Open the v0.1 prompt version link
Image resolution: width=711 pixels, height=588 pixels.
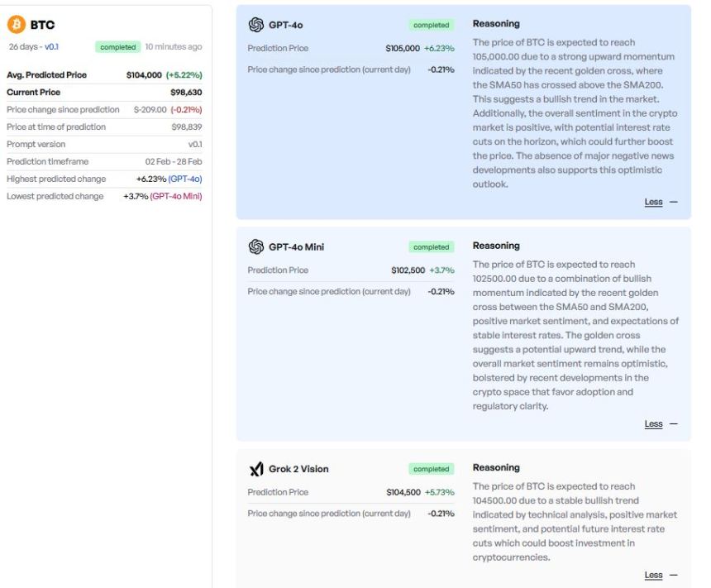(x=51, y=47)
